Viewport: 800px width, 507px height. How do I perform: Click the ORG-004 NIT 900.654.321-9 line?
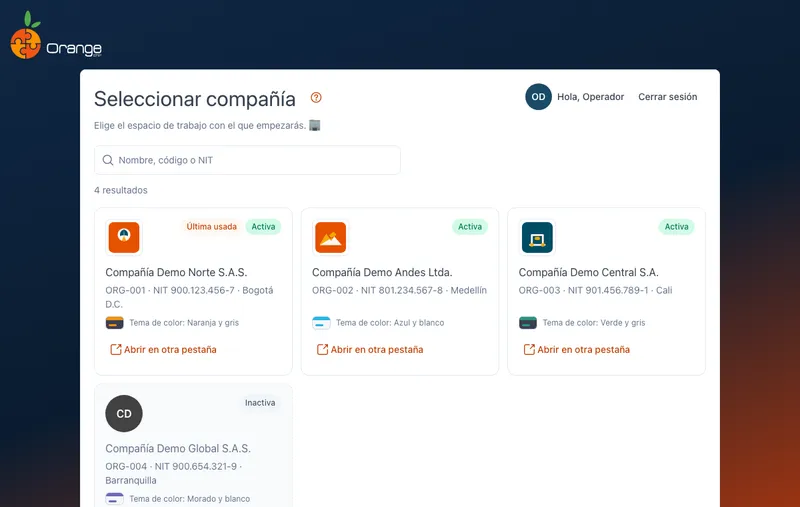click(x=173, y=473)
